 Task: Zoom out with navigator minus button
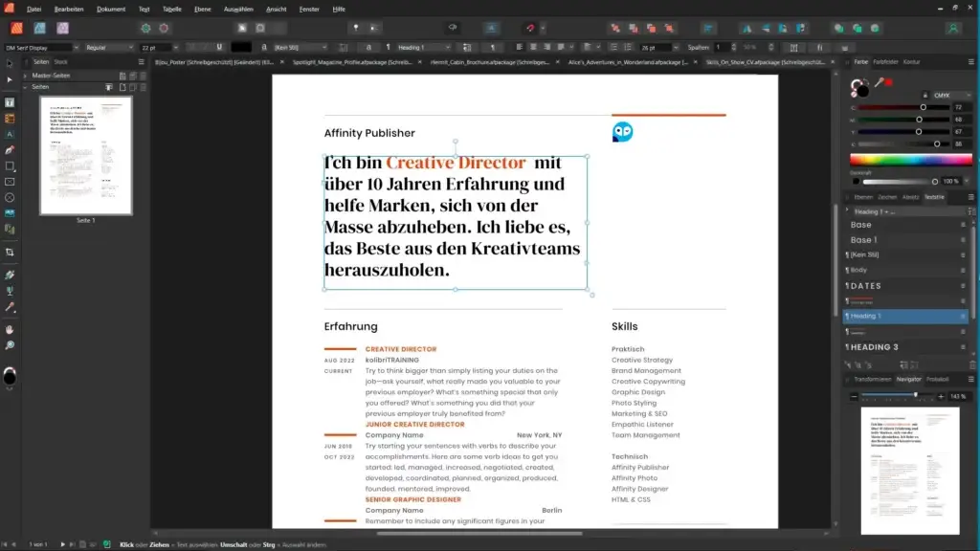854,397
